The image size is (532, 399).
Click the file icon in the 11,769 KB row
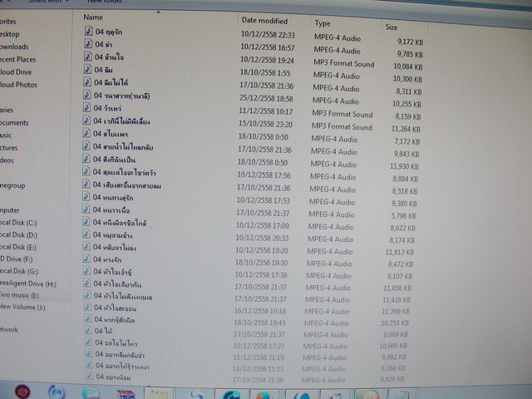coord(88,307)
